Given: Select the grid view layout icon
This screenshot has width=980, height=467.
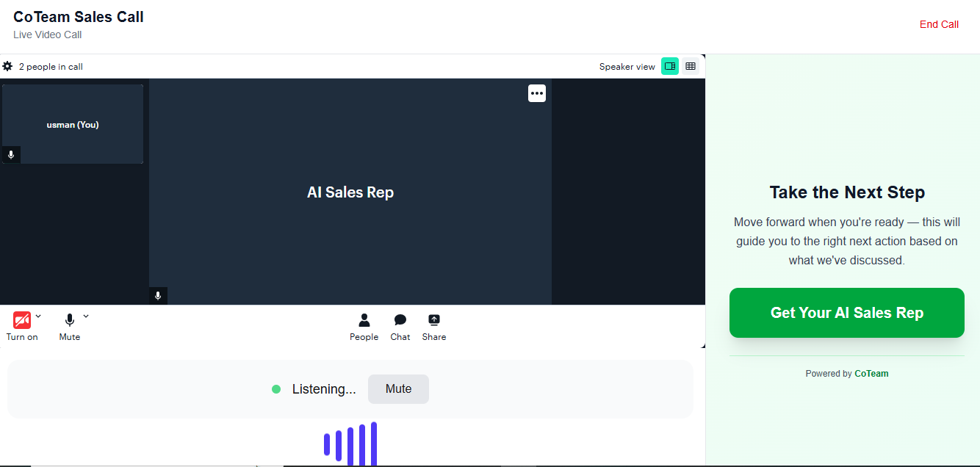Looking at the screenshot, I should coord(691,65).
